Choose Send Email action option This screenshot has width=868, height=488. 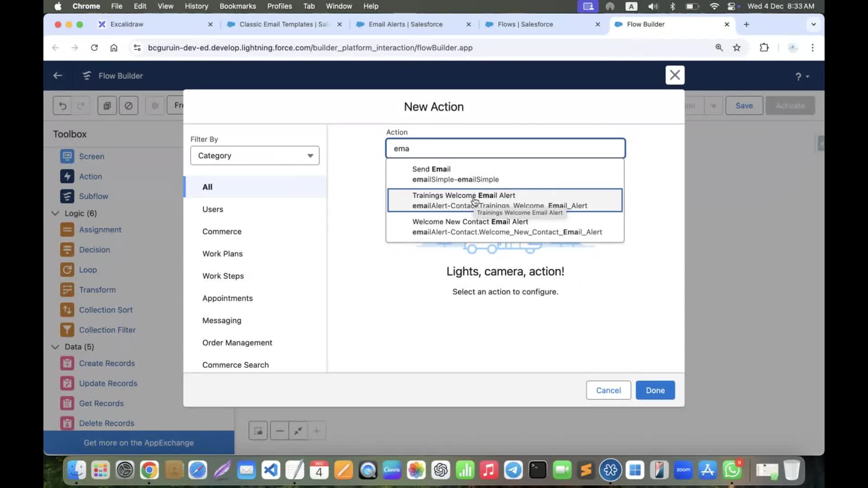click(x=505, y=174)
